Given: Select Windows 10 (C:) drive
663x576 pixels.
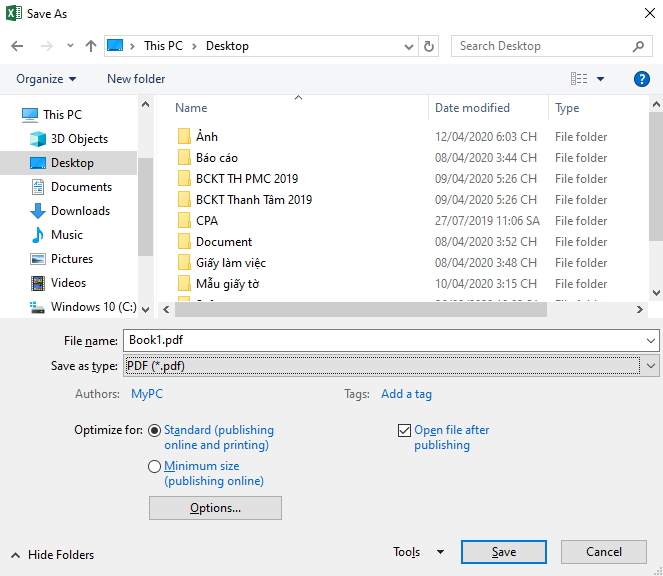Looking at the screenshot, I should (x=93, y=307).
